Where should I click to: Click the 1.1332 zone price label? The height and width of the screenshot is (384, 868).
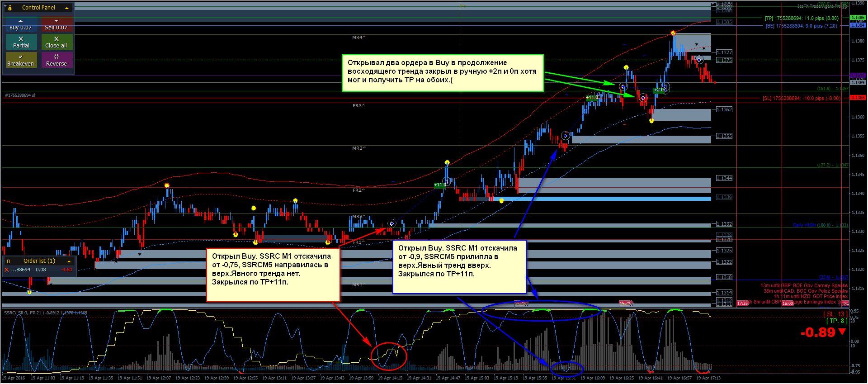point(724,224)
